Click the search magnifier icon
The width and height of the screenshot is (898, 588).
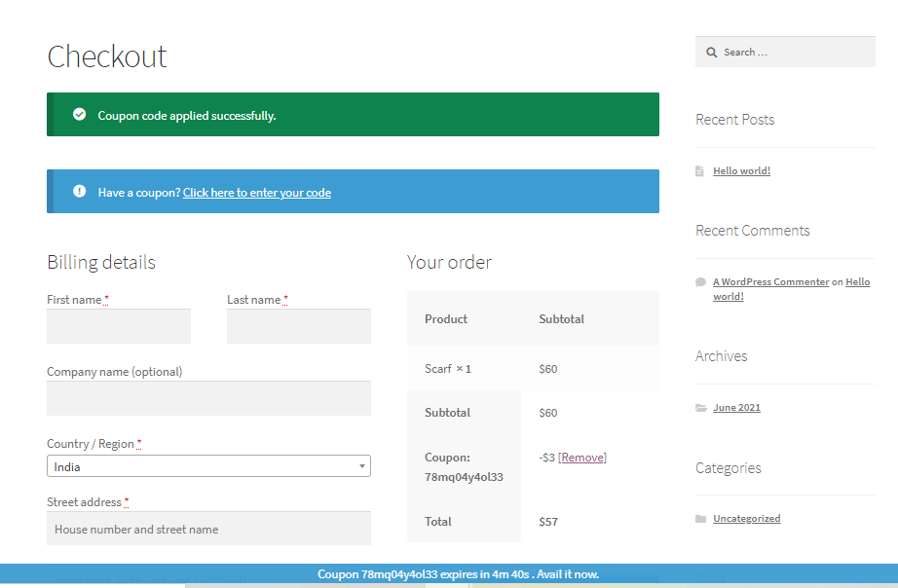711,53
